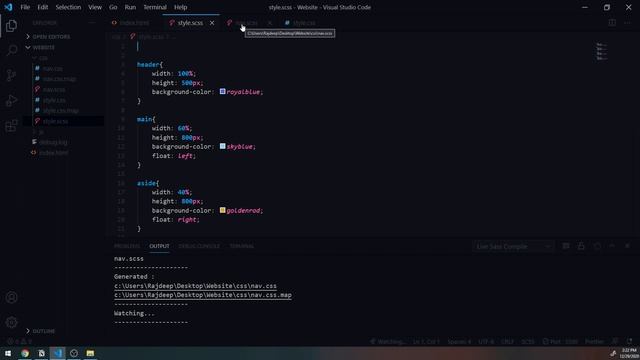The width and height of the screenshot is (640, 360).
Task: Open generated nav.css.map path link
Action: click(203, 295)
